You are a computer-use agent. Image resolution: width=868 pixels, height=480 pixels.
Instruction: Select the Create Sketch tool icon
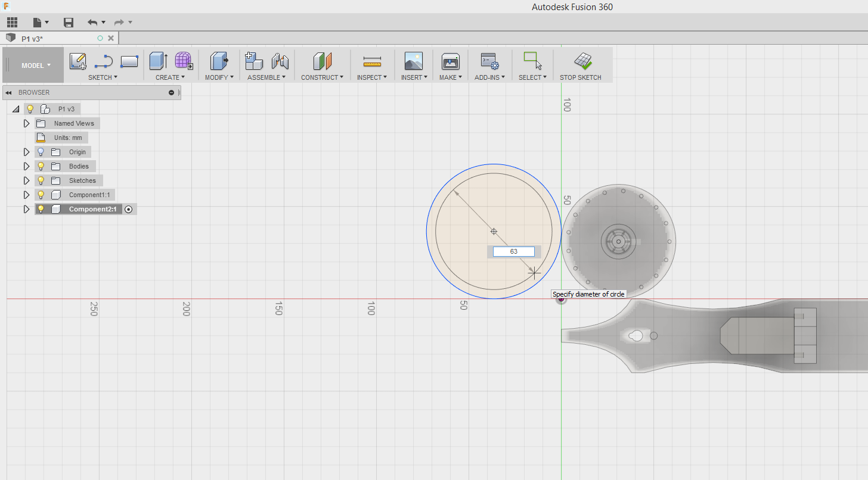click(78, 61)
